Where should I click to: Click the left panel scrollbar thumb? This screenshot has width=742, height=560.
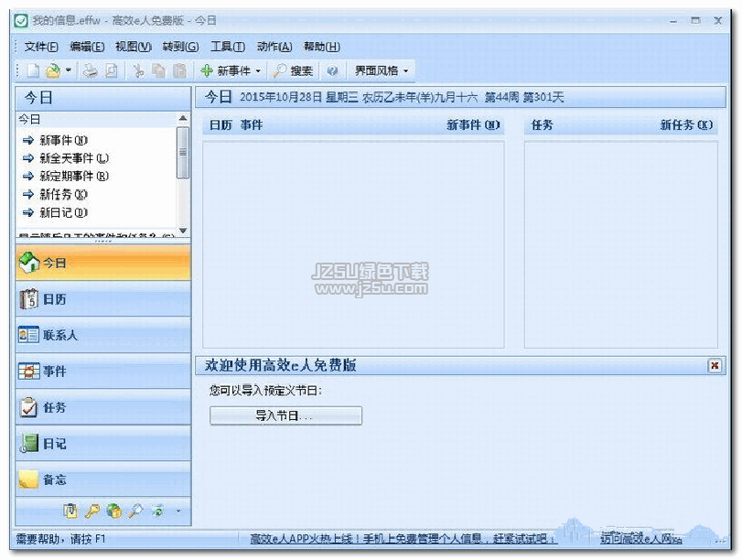[183, 152]
